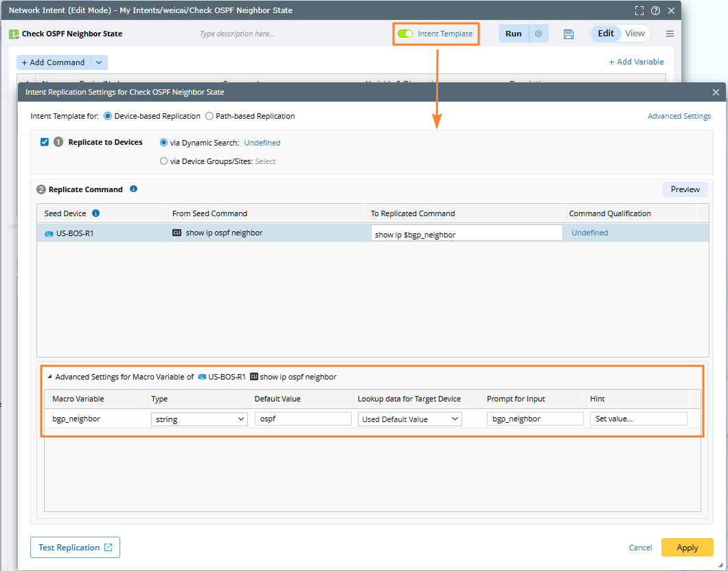728x571 pixels.
Task: Edit Prompt for Input field bgp_neighbor
Action: point(535,419)
